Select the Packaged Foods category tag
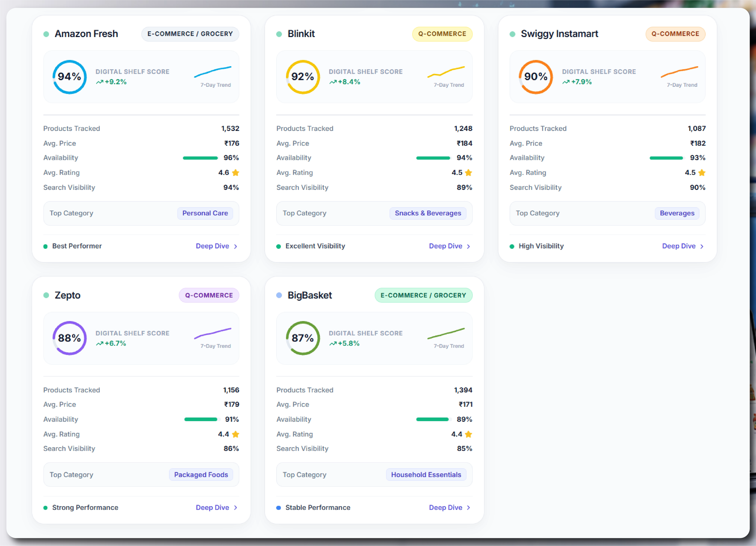 [201, 475]
